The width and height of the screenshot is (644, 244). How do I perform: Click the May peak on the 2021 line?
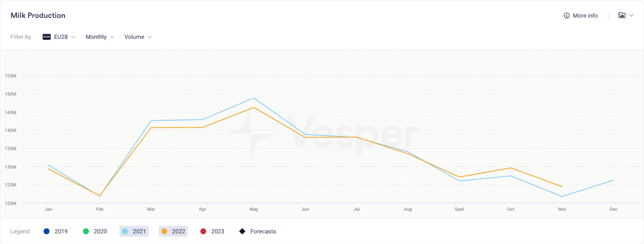pyautogui.click(x=254, y=98)
